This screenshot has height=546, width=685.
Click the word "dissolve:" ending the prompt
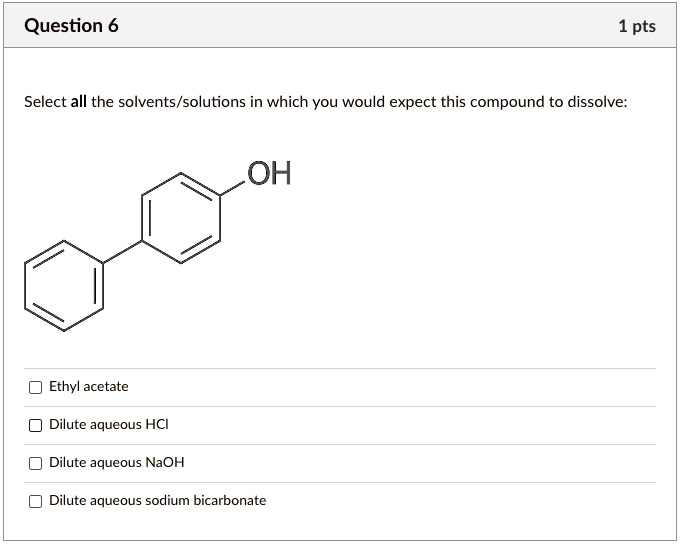pos(597,102)
